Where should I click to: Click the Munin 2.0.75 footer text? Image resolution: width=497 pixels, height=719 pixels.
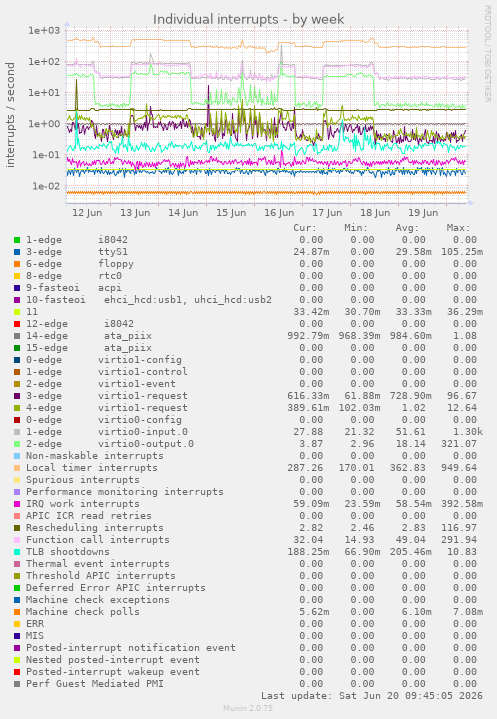click(x=248, y=708)
